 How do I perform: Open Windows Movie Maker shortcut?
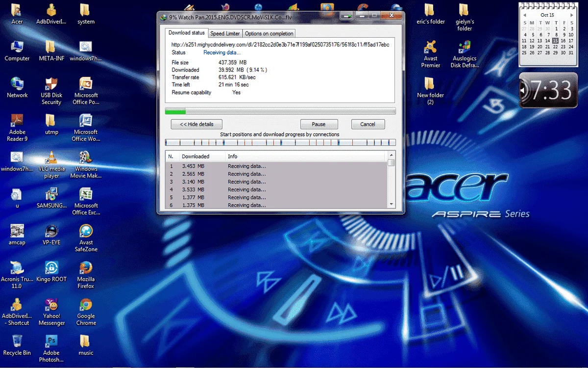click(86, 165)
